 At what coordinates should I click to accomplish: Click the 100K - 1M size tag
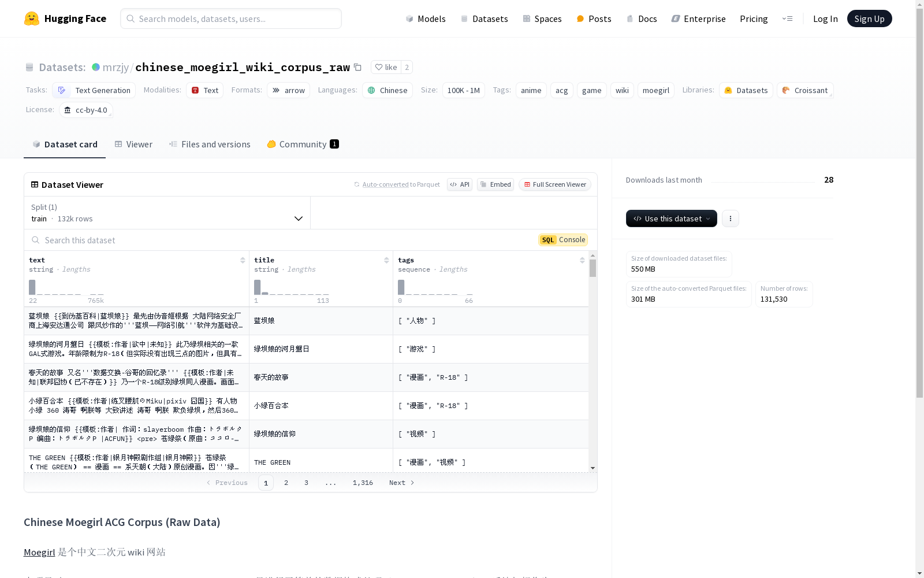click(x=463, y=90)
